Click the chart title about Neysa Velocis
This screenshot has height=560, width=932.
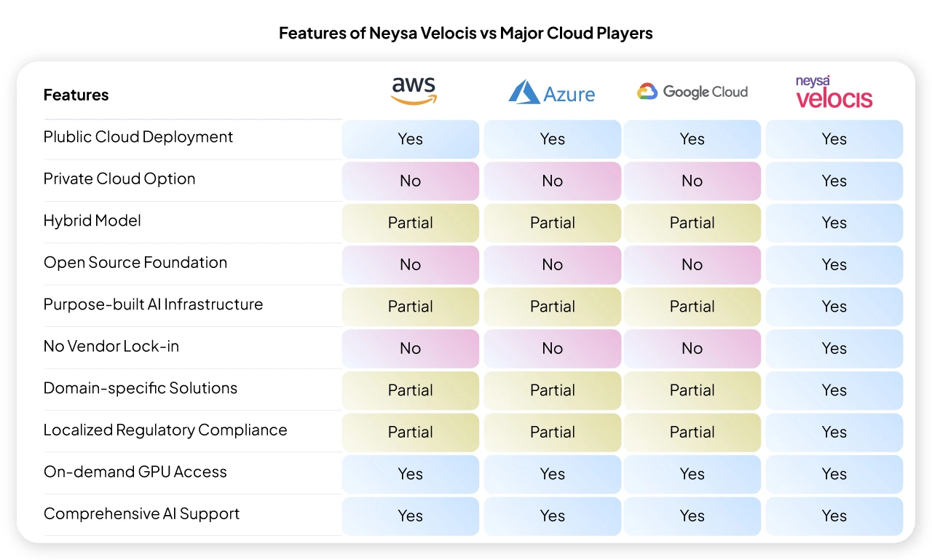tap(466, 33)
